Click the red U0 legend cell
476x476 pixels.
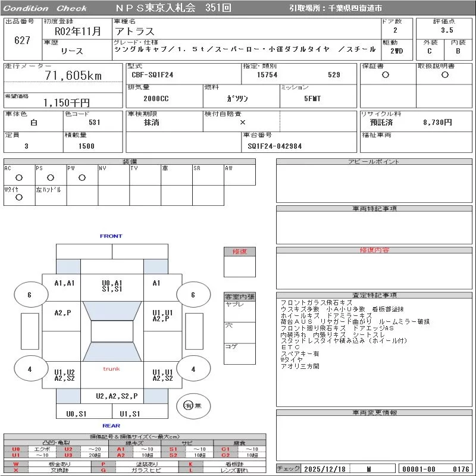(16, 449)
